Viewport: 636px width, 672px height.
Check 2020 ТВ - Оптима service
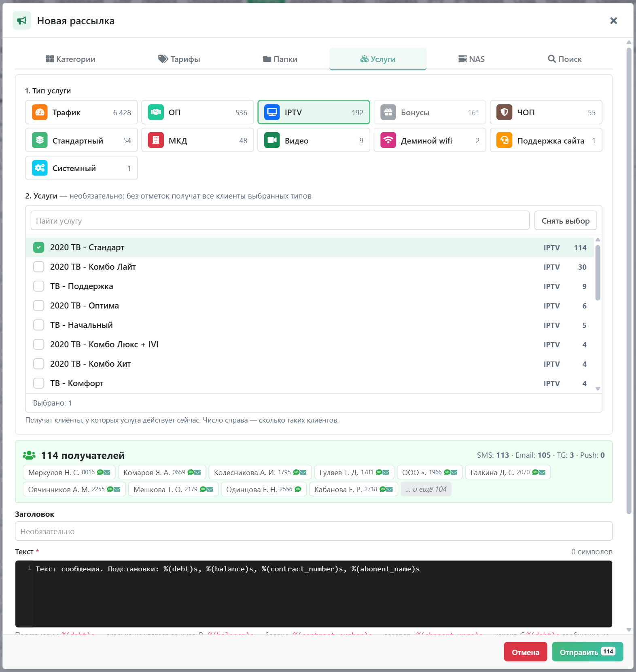click(x=39, y=306)
